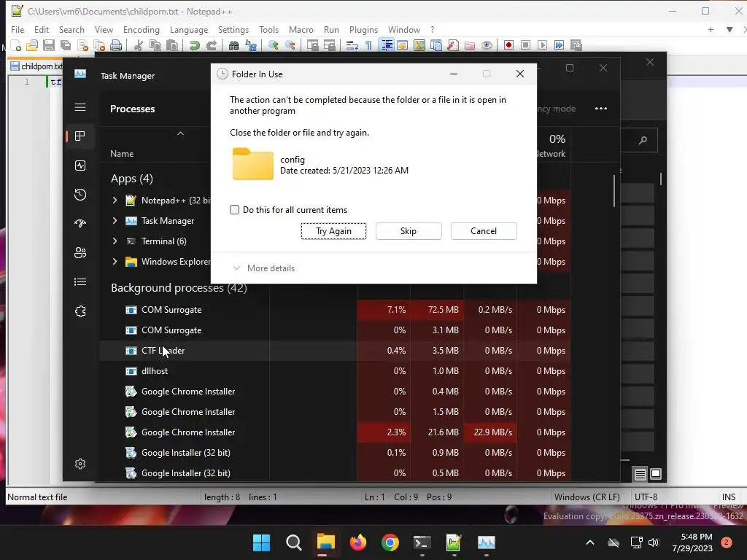Click the Skip button
This screenshot has height=560, width=747.
[x=409, y=231]
